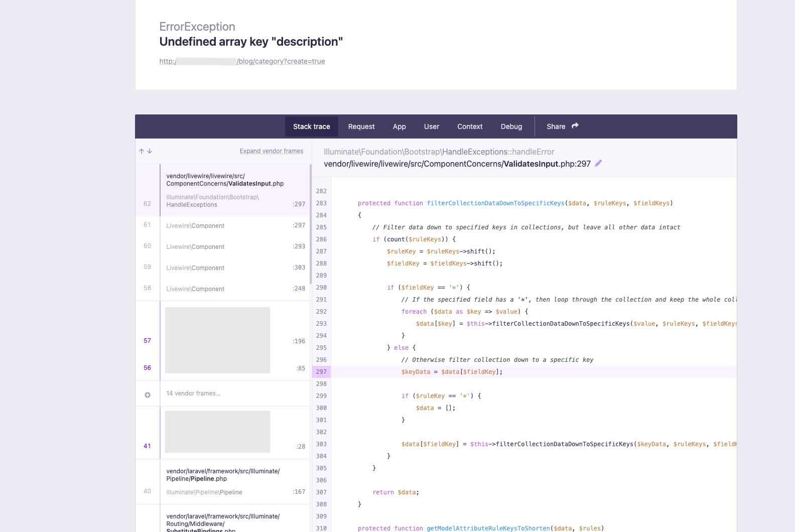Click the up arrow to previous frame
This screenshot has height=532, width=795.
pyautogui.click(x=142, y=151)
